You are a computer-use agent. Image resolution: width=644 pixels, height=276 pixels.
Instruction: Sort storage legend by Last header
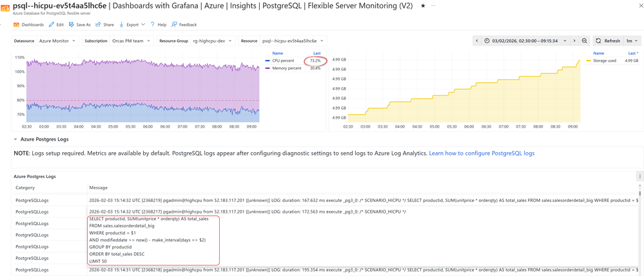633,54
